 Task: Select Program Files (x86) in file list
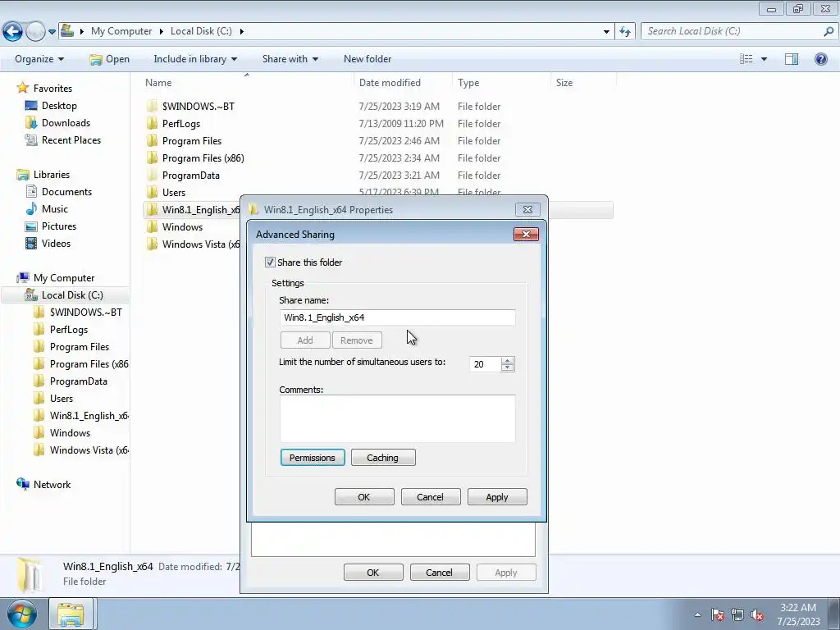pos(203,158)
